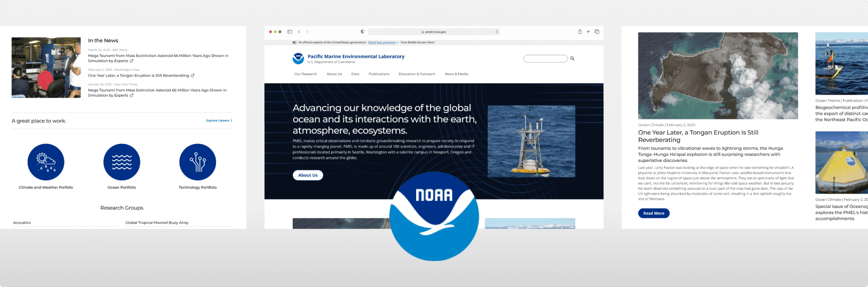Open the Acoustics research group
This screenshot has height=287, width=868.
[22, 222]
